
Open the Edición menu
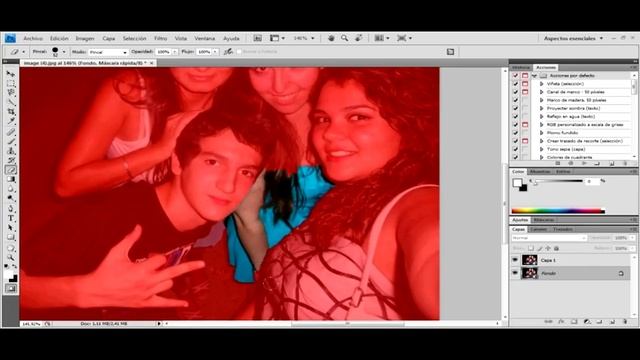[x=59, y=38]
